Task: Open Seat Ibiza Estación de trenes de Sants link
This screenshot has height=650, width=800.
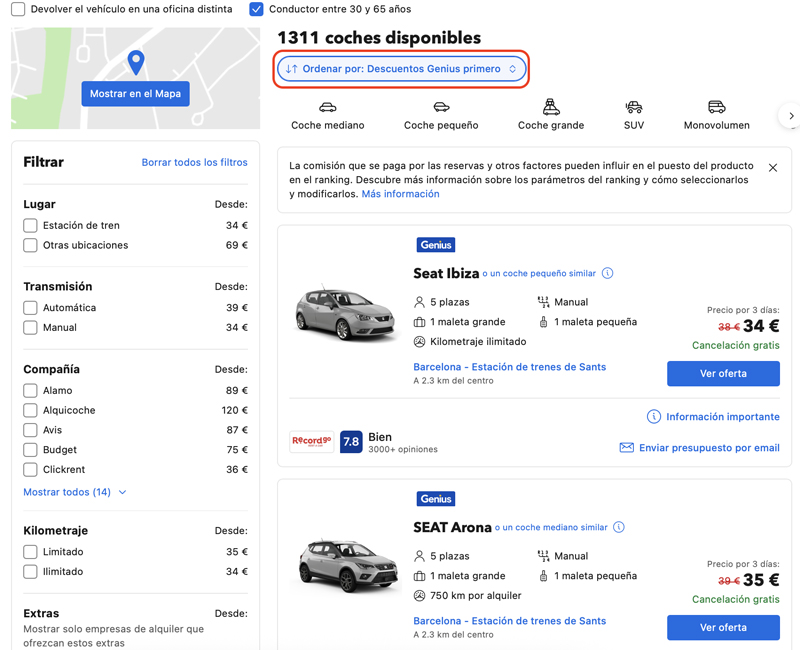Action: point(510,367)
